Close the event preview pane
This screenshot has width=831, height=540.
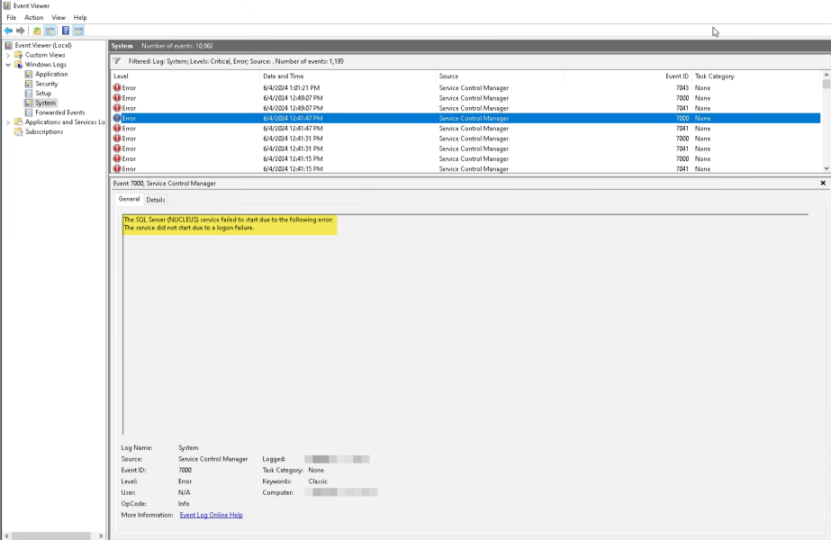tap(823, 183)
